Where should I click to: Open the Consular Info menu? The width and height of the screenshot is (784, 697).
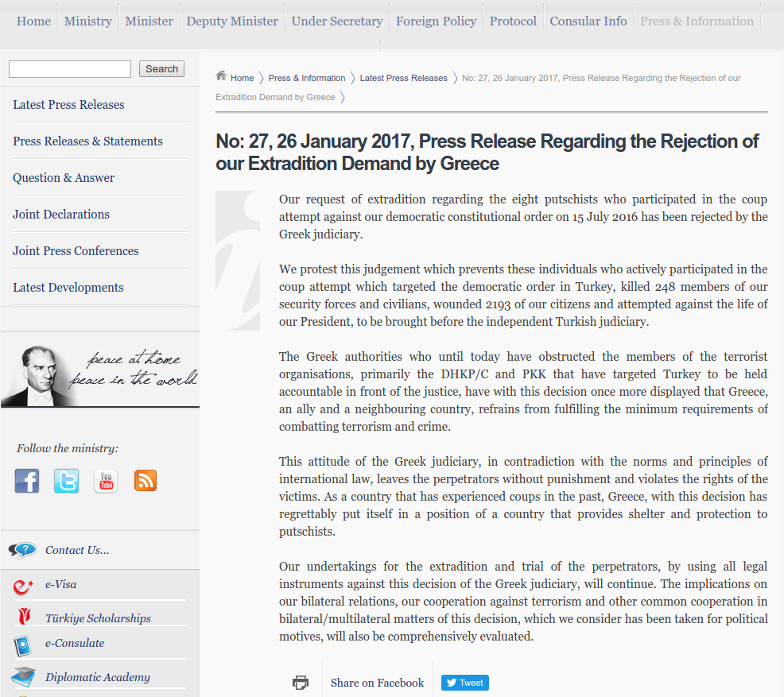(588, 21)
